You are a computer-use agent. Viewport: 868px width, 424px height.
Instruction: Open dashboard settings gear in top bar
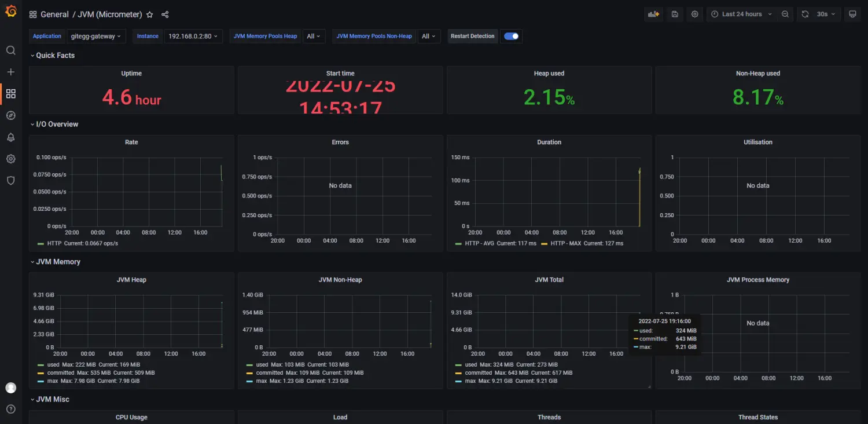pyautogui.click(x=695, y=14)
